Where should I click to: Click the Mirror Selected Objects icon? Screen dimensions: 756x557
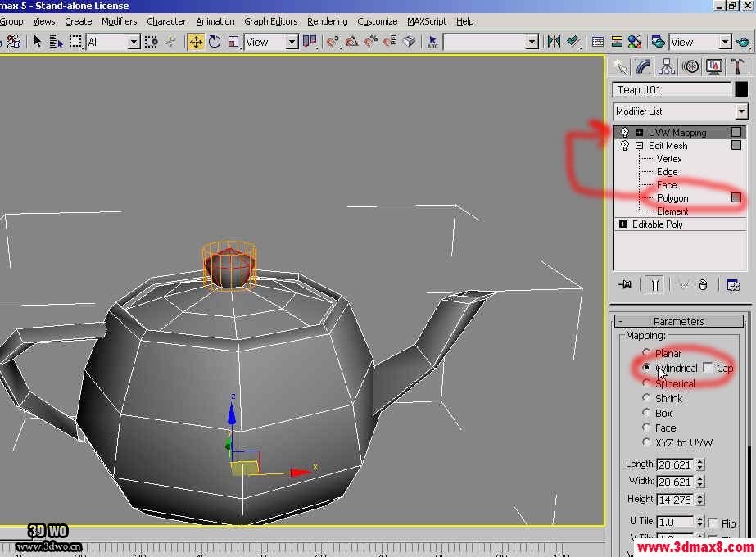(554, 42)
